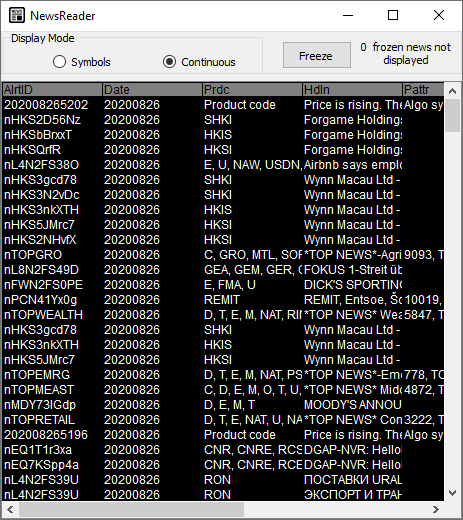The image size is (463, 520).
Task: Click the horizontal scrollbar thumb
Action: coord(131,509)
